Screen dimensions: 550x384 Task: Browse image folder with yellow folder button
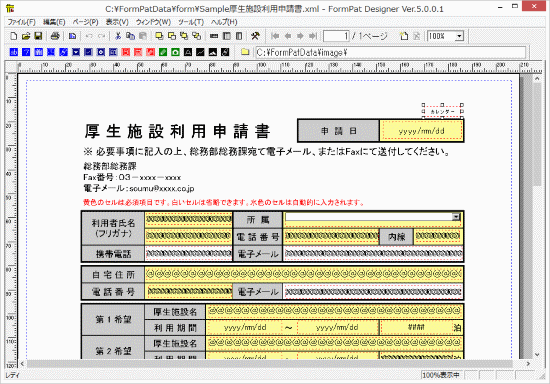point(245,52)
